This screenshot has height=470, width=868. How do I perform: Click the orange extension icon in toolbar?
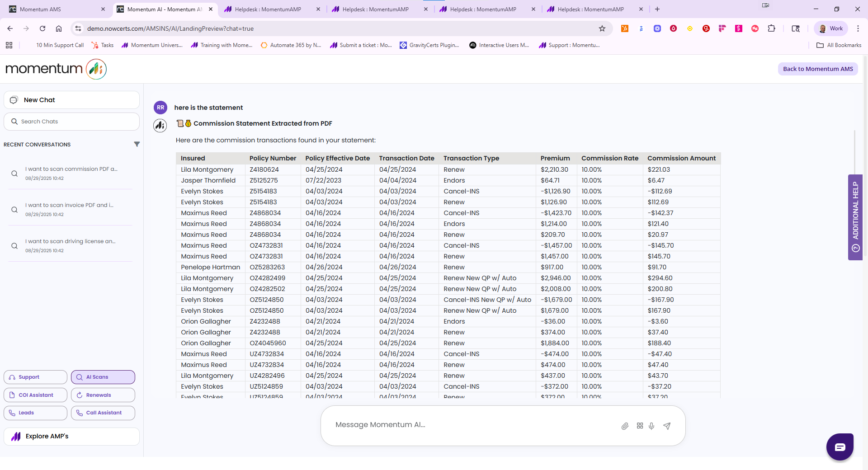(625, 28)
